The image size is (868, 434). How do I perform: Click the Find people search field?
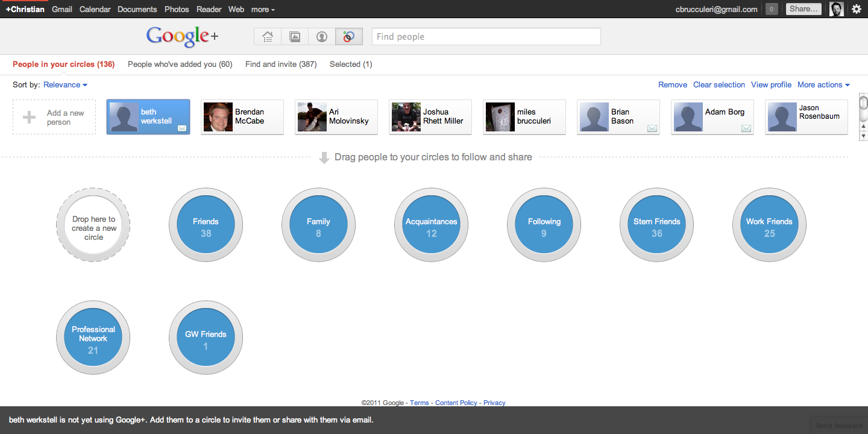pyautogui.click(x=486, y=37)
